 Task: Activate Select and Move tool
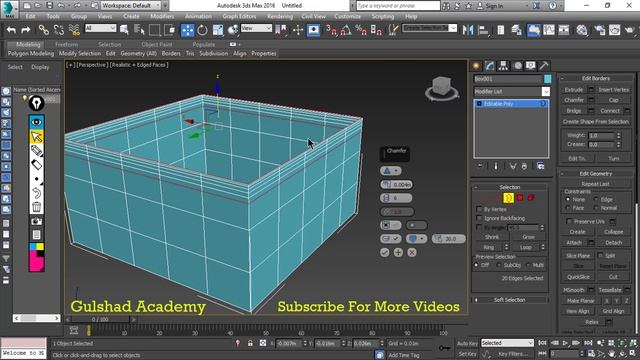[x=187, y=30]
